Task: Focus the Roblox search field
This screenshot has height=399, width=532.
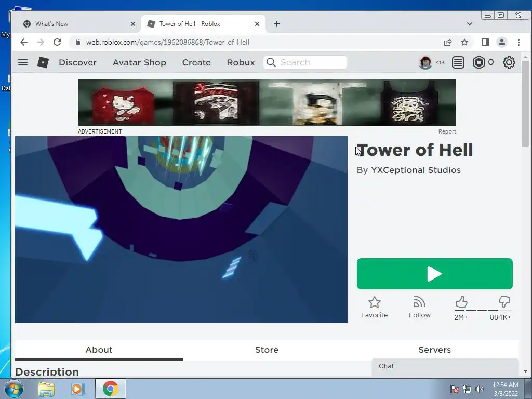Action: [x=305, y=62]
